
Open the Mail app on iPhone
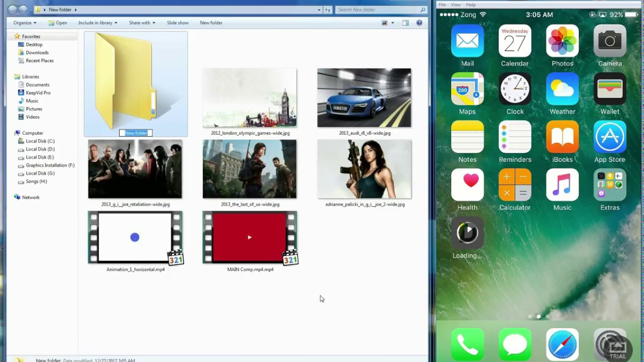[467, 41]
